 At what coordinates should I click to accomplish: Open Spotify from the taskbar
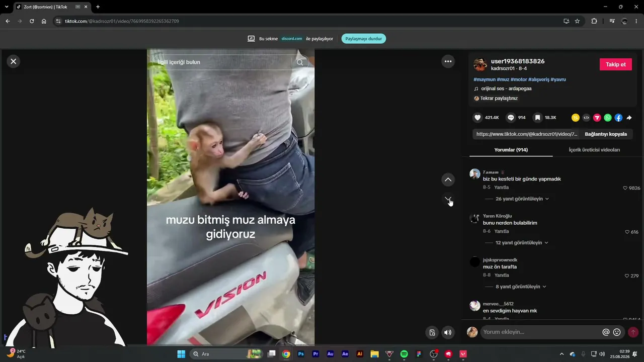coord(404,354)
